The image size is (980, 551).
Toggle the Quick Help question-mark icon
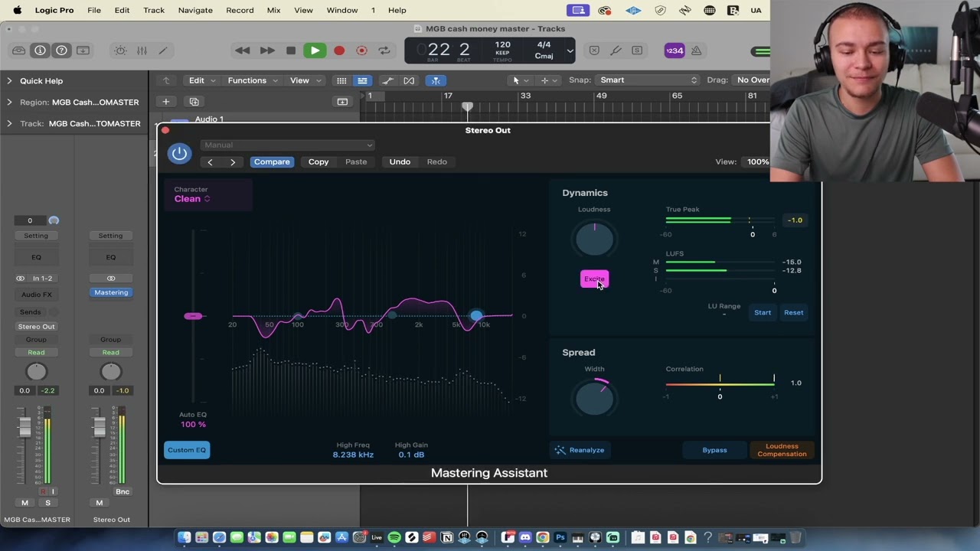(x=61, y=51)
